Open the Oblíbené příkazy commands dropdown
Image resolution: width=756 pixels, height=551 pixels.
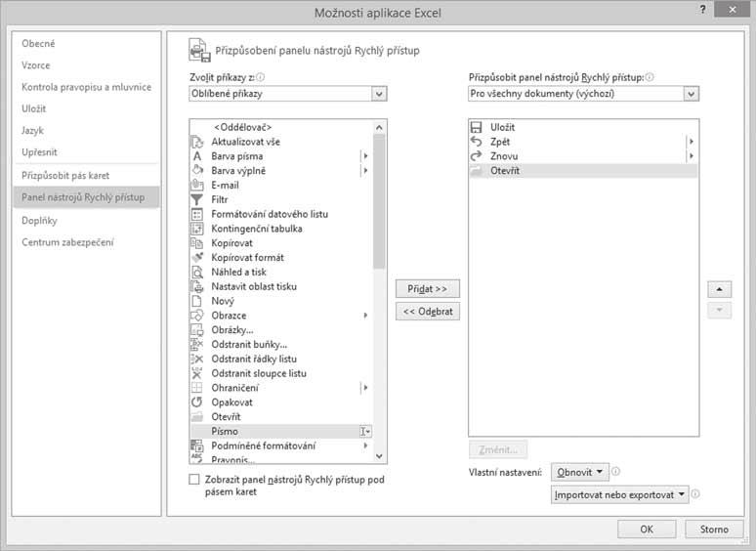379,94
